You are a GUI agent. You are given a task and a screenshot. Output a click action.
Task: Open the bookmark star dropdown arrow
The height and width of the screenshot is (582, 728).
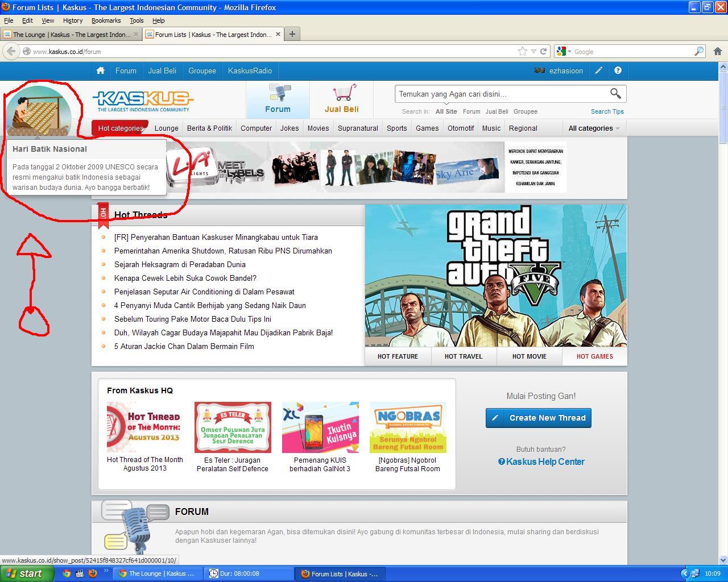533,51
